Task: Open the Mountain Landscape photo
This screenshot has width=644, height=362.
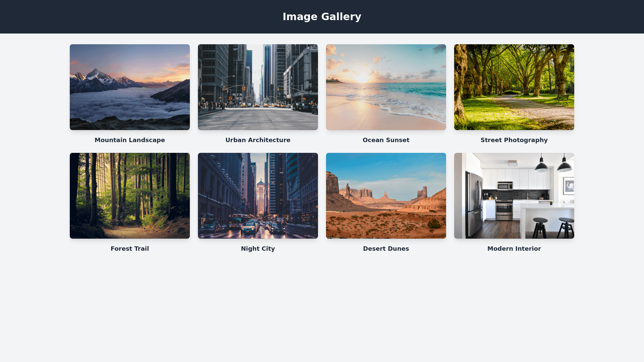Action: point(130,87)
